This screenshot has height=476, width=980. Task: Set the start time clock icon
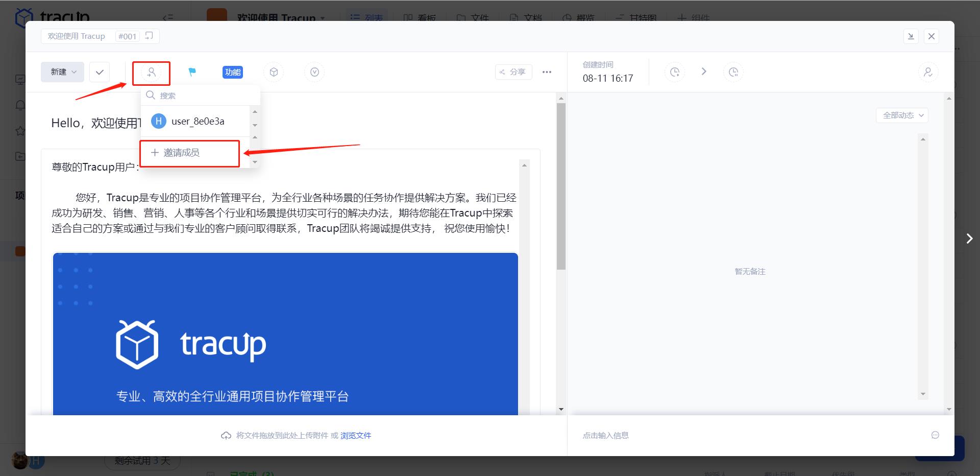[x=674, y=72]
